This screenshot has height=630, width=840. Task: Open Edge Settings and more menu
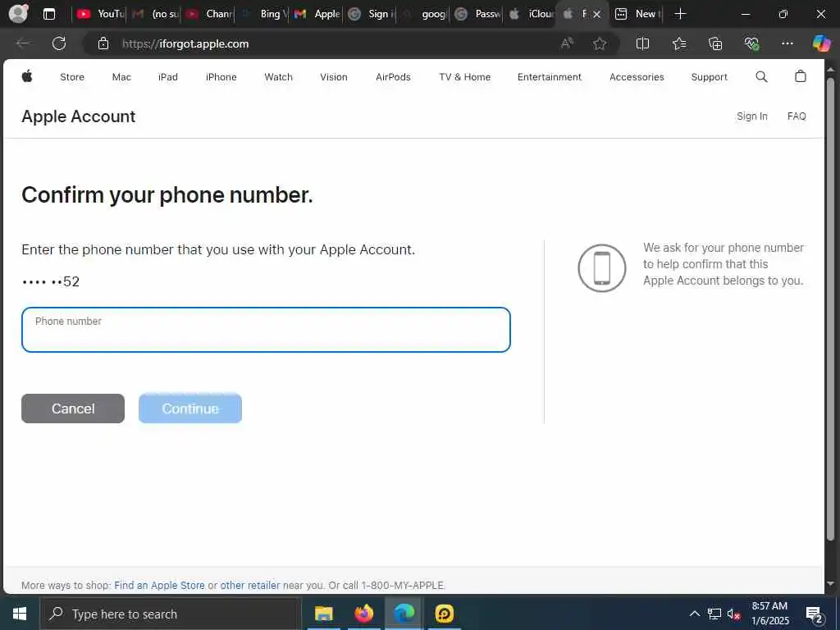[787, 43]
